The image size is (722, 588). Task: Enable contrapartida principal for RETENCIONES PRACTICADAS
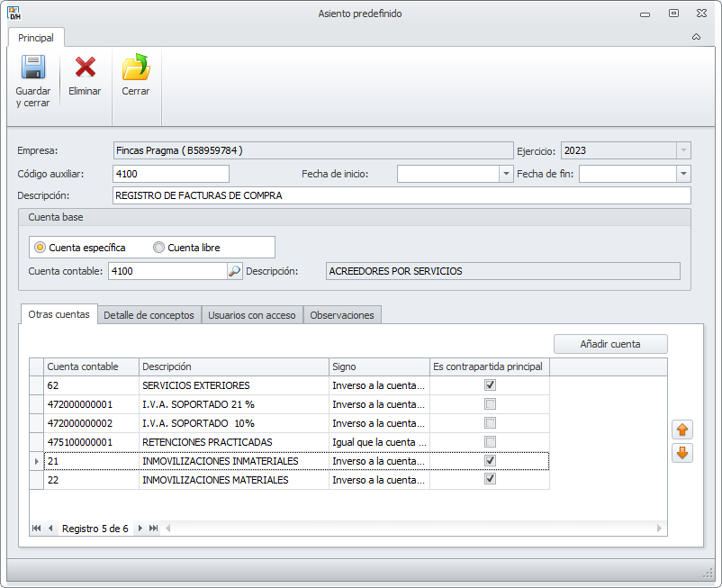tap(490, 442)
